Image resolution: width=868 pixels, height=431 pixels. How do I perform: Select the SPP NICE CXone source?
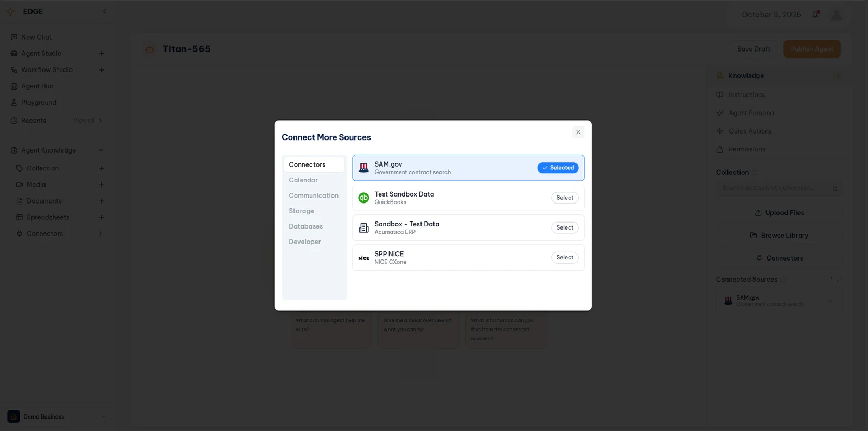(x=565, y=257)
